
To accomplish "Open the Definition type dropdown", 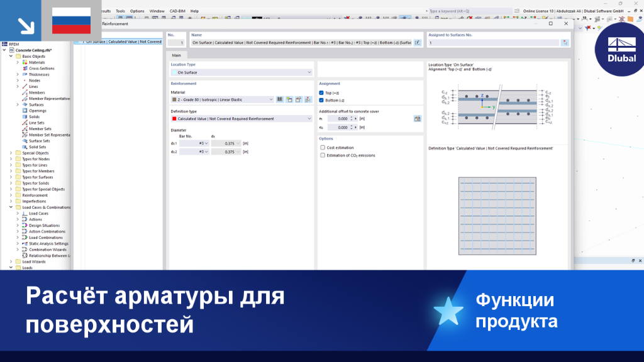I will pos(241,119).
